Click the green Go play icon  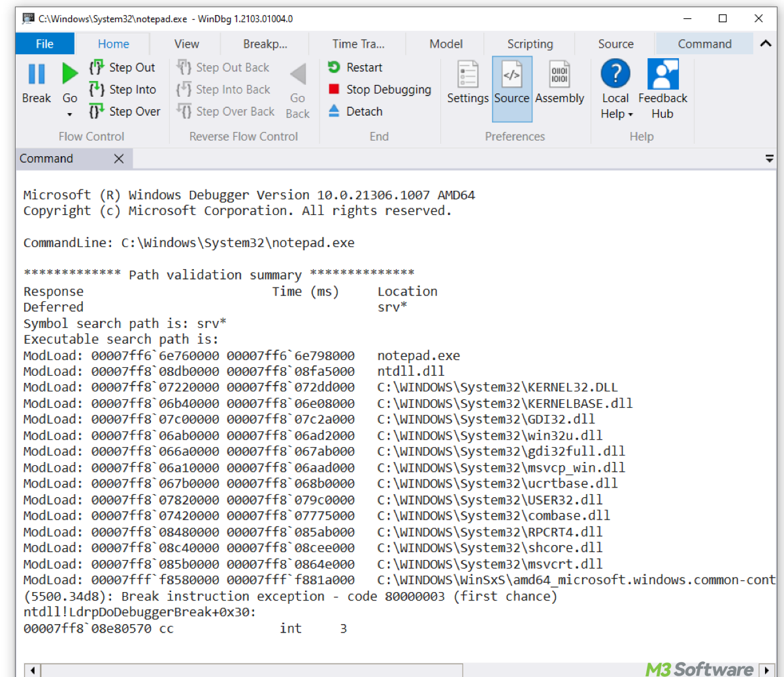pos(69,74)
